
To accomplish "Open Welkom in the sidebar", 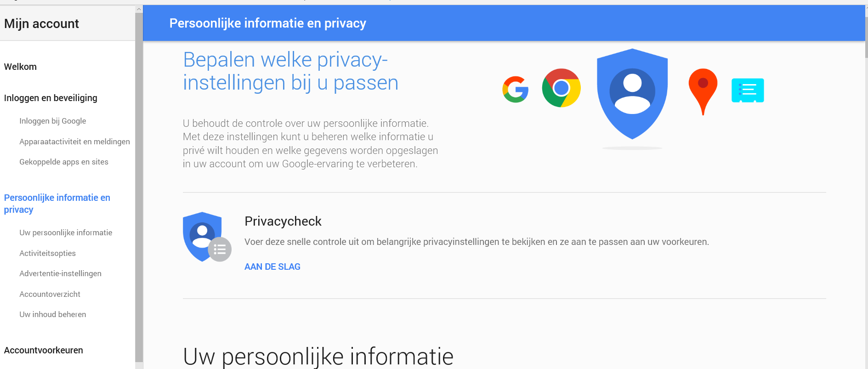I will click(20, 67).
